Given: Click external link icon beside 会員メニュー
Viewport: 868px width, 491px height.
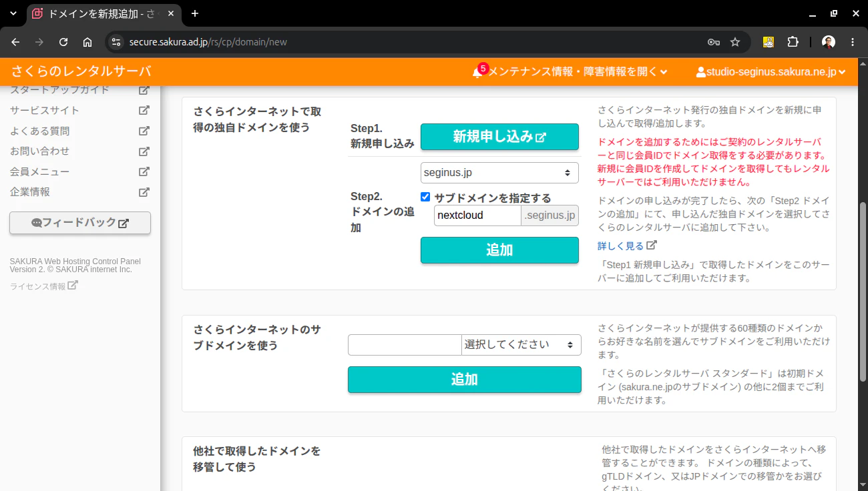Looking at the screenshot, I should 144,171.
